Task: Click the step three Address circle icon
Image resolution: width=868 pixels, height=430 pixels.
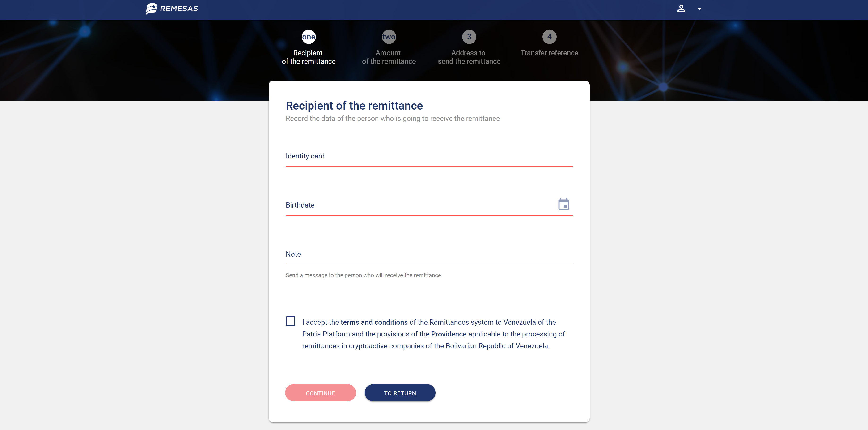Action: click(x=469, y=37)
